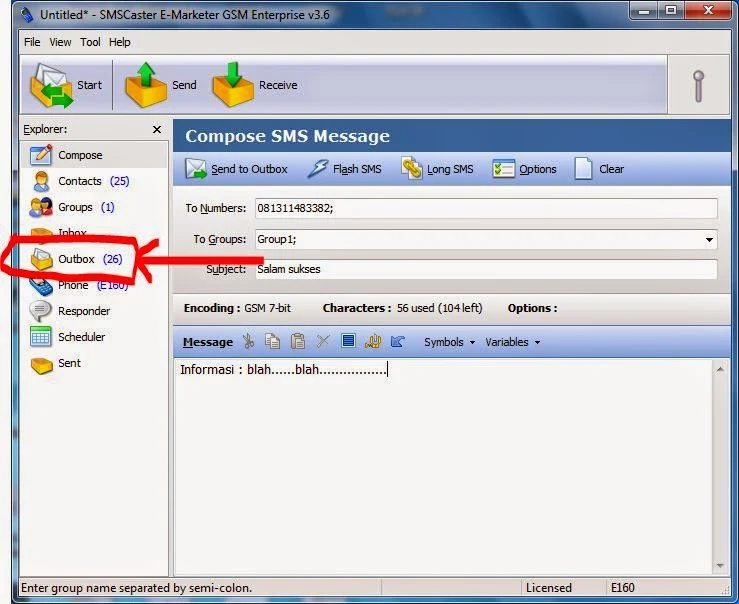Click the Cut scissors icon
This screenshot has height=604, width=739.
[248, 341]
